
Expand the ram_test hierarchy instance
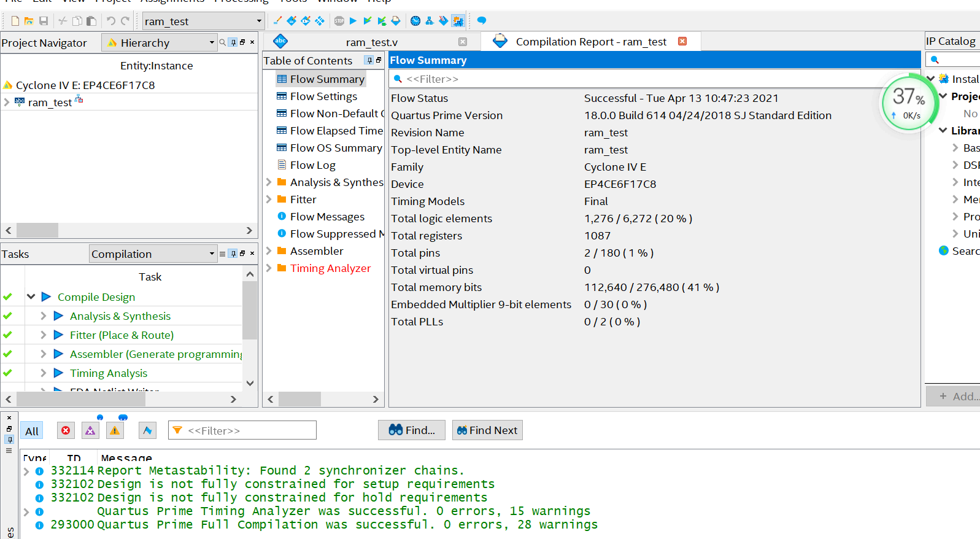click(7, 102)
